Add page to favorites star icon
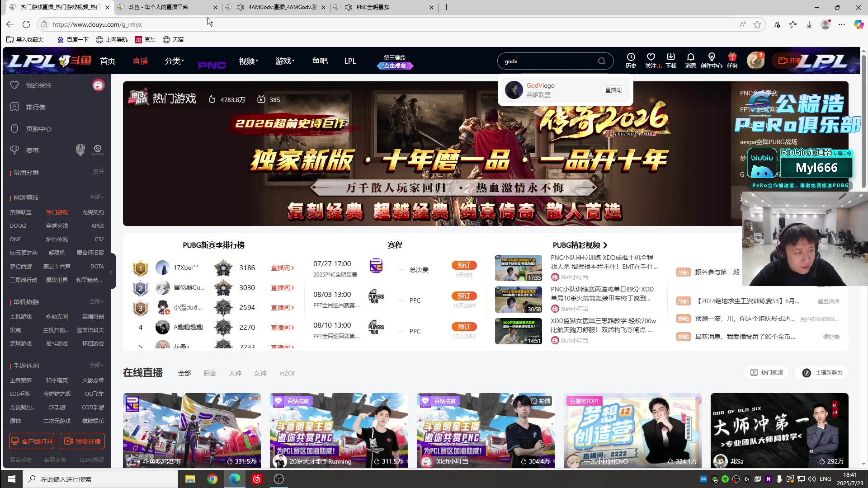The height and width of the screenshot is (488, 868). 757,24
